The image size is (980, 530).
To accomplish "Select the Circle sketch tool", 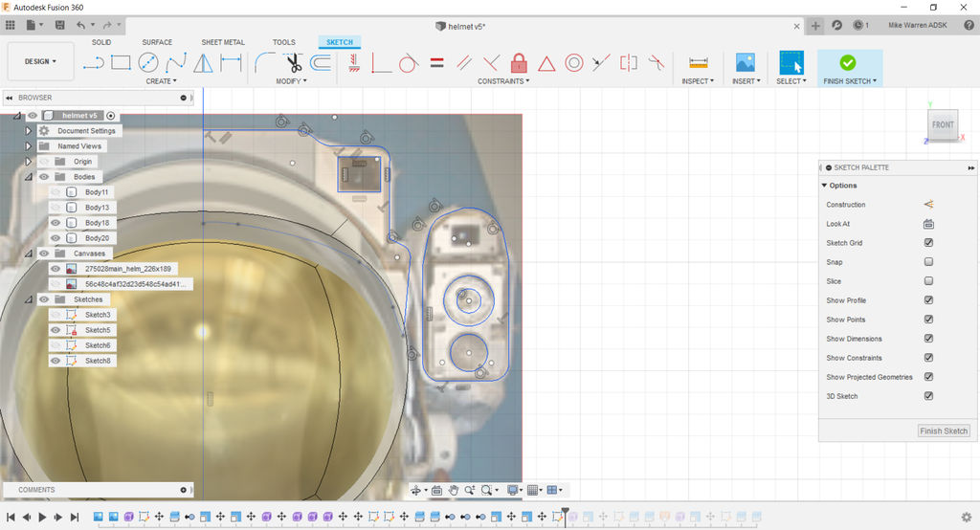I will tap(148, 62).
